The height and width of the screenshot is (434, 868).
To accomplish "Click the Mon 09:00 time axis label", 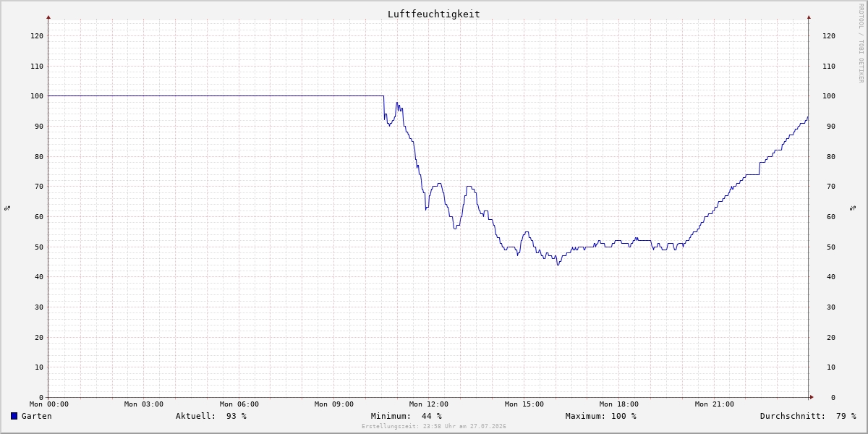I will [x=334, y=404].
